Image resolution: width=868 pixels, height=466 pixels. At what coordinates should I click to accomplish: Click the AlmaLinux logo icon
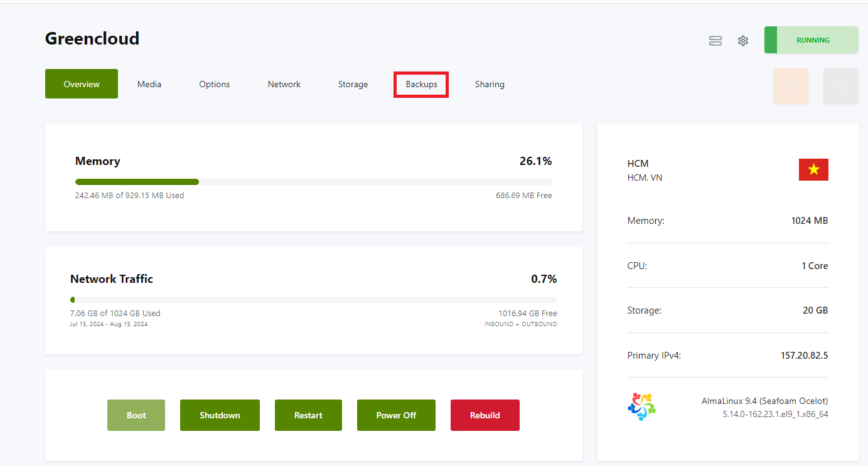(641, 406)
